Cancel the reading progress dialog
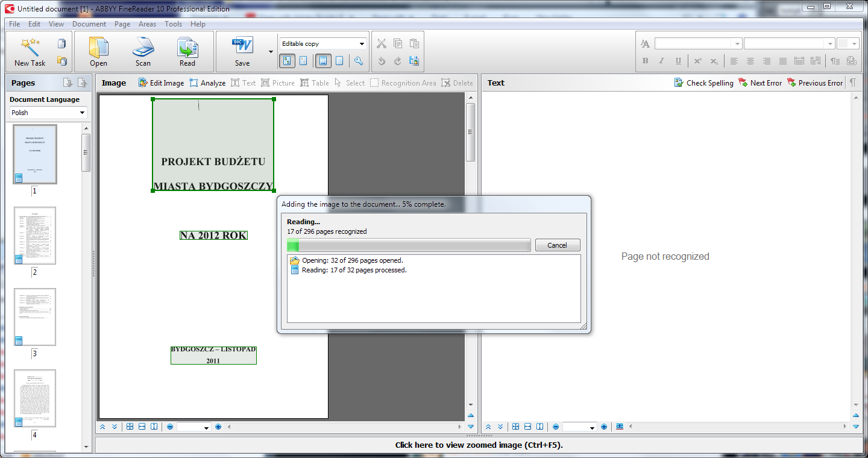The width and height of the screenshot is (868, 458). pyautogui.click(x=556, y=245)
